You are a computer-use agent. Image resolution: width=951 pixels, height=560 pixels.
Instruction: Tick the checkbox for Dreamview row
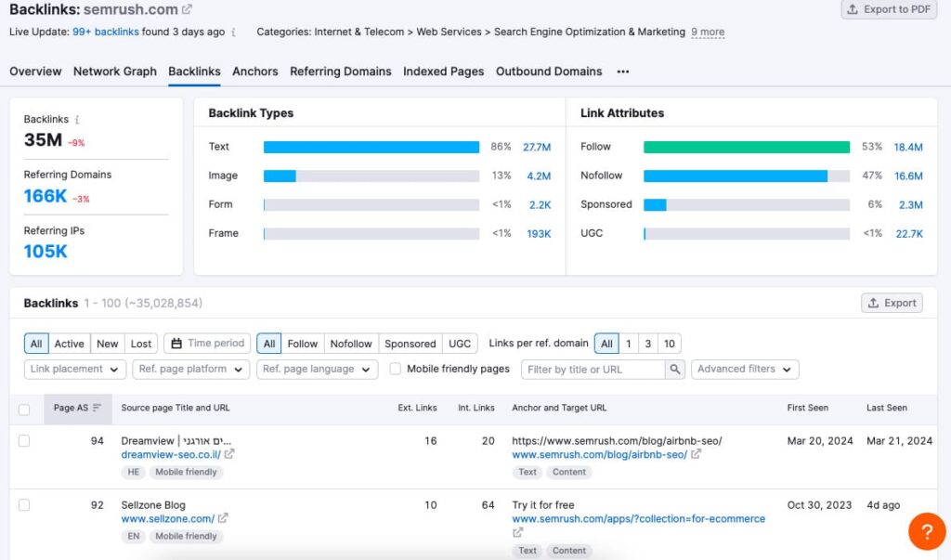[24, 441]
